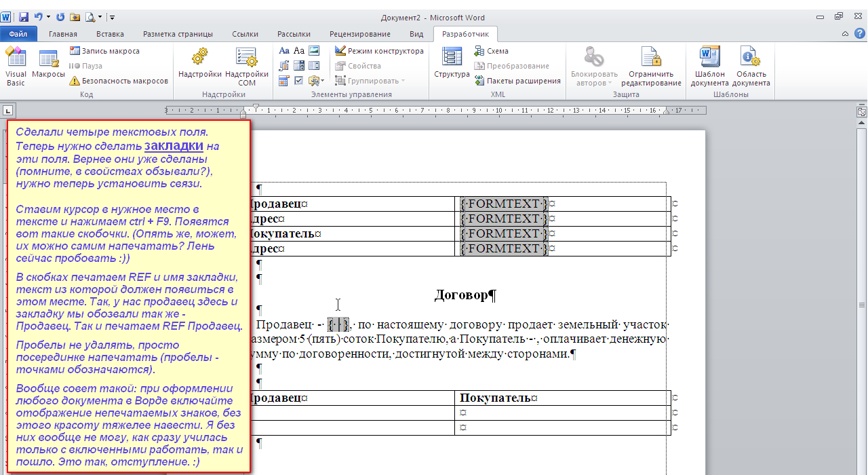
Task: Click the print preview quick access icon
Action: point(90,17)
